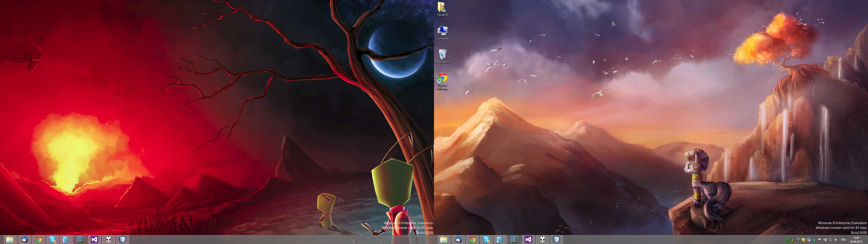Open Notepad2 on the right monitor's taskbar
The width and height of the screenshot is (868, 244).
499,240
